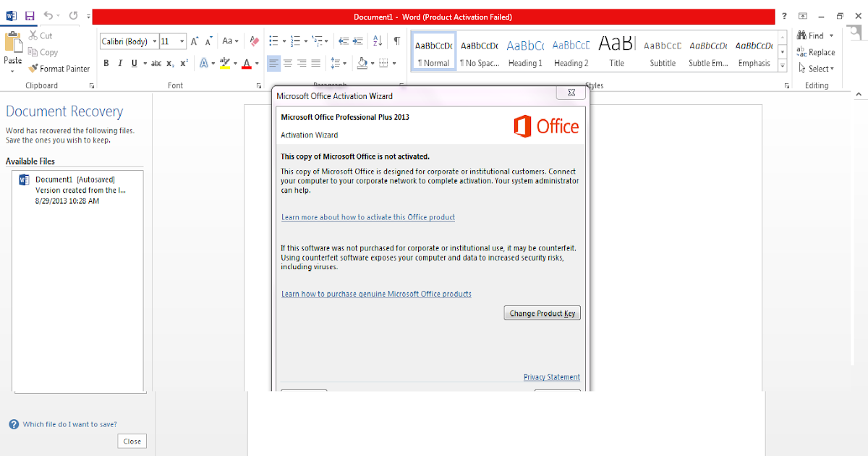Toggle Bold formatting
Screen dimensions: 868x456
click(106, 64)
